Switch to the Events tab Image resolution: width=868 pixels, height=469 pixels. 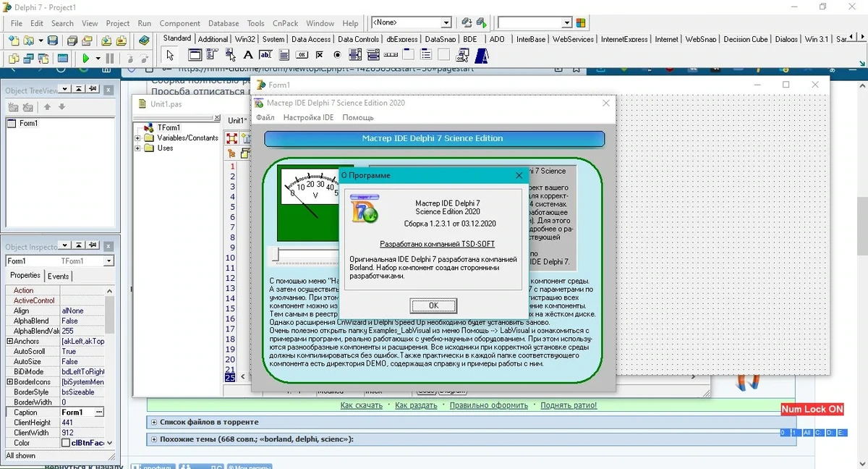[x=59, y=276]
